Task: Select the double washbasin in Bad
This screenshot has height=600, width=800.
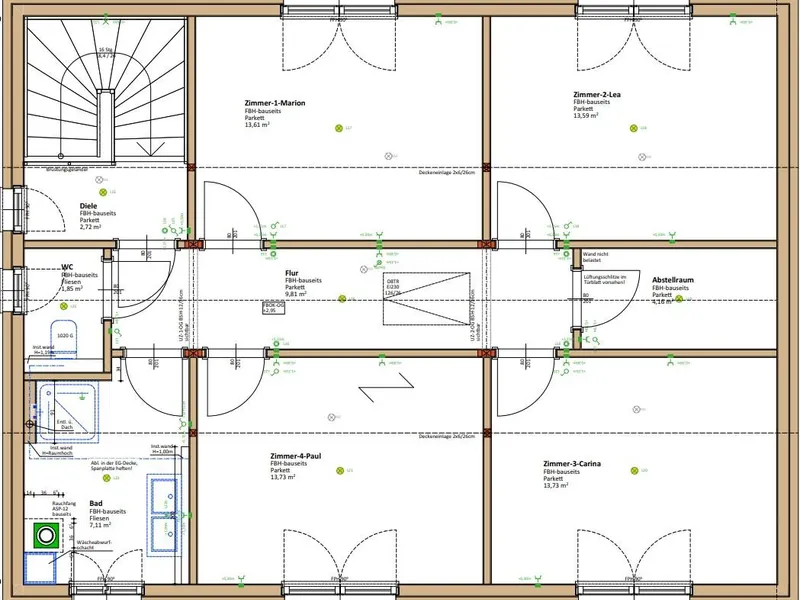Action: 163,509
